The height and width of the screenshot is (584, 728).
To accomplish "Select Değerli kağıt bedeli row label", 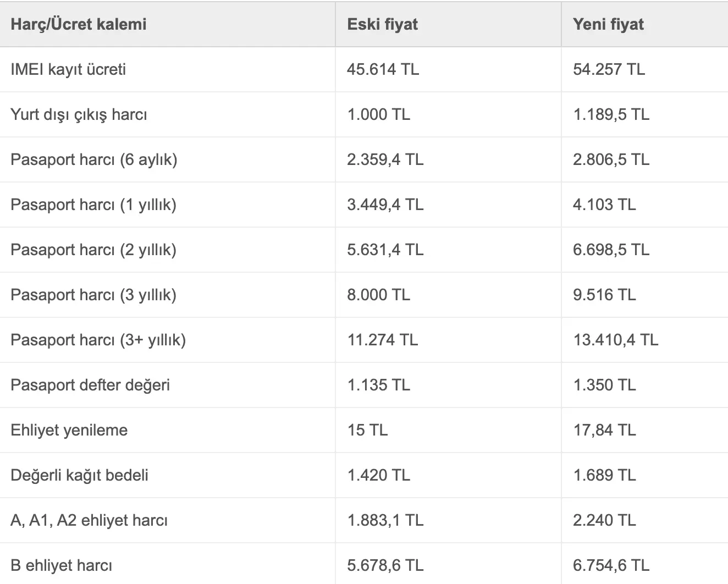I will (79, 475).
